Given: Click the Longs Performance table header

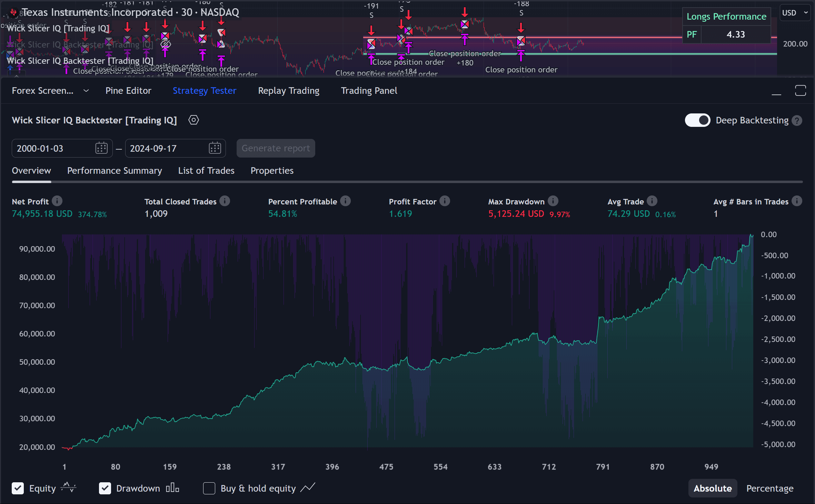Looking at the screenshot, I should click(726, 17).
